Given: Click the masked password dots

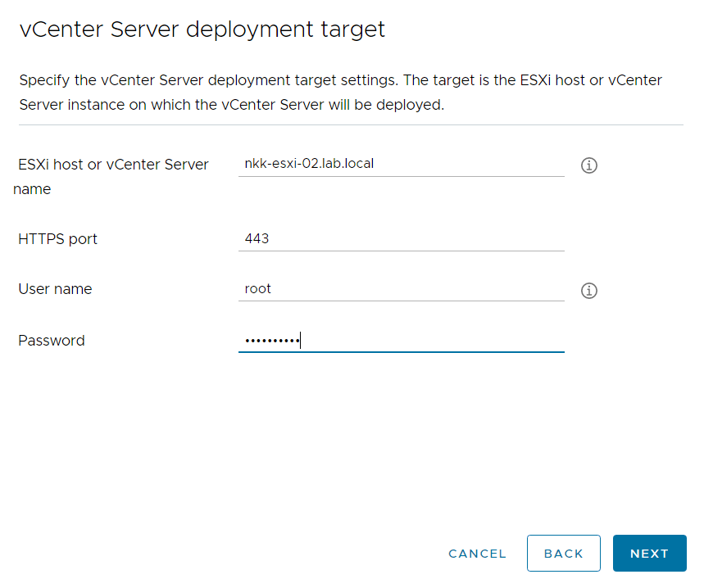Looking at the screenshot, I should 272,341.
